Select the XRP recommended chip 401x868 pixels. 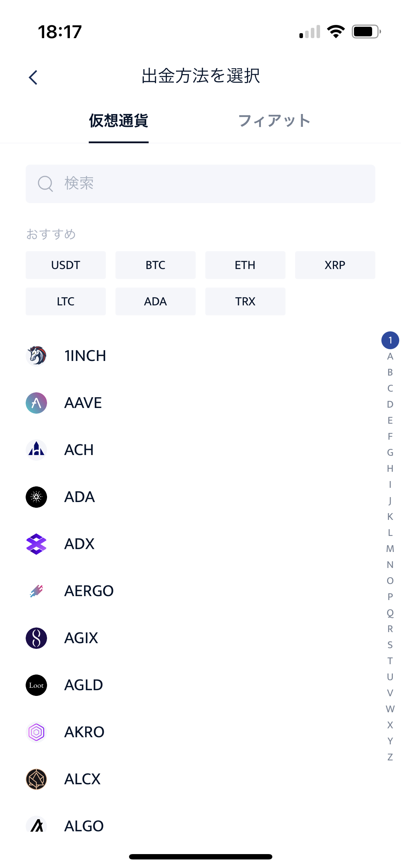[x=335, y=265]
